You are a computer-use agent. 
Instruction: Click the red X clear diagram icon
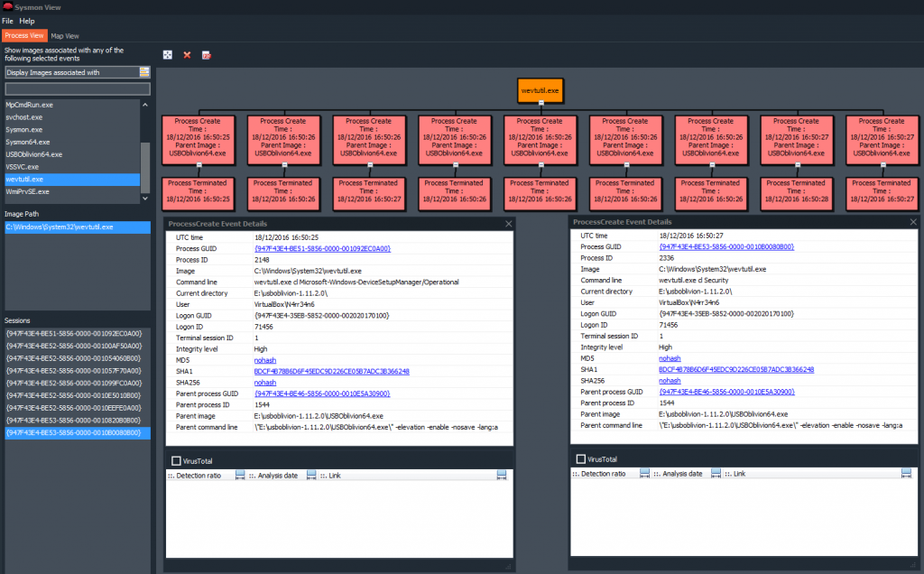point(187,55)
